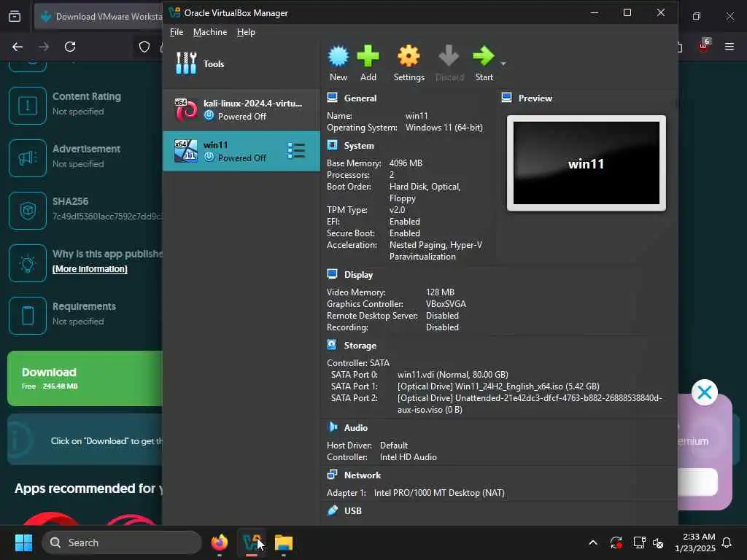747x560 pixels.
Task: Click the Win11_24H2_English_x64.iso optical drive entry
Action: pyautogui.click(x=498, y=386)
